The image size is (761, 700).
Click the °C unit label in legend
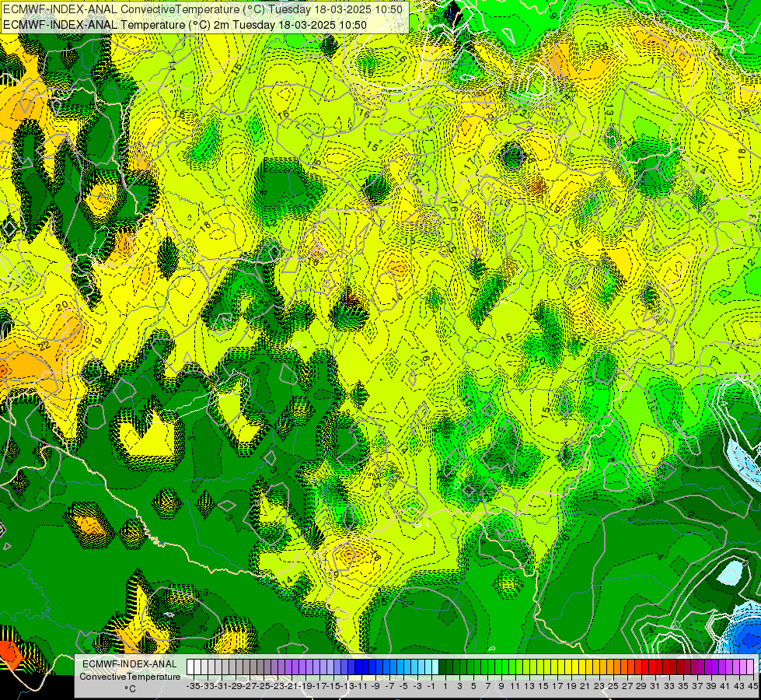click(130, 689)
